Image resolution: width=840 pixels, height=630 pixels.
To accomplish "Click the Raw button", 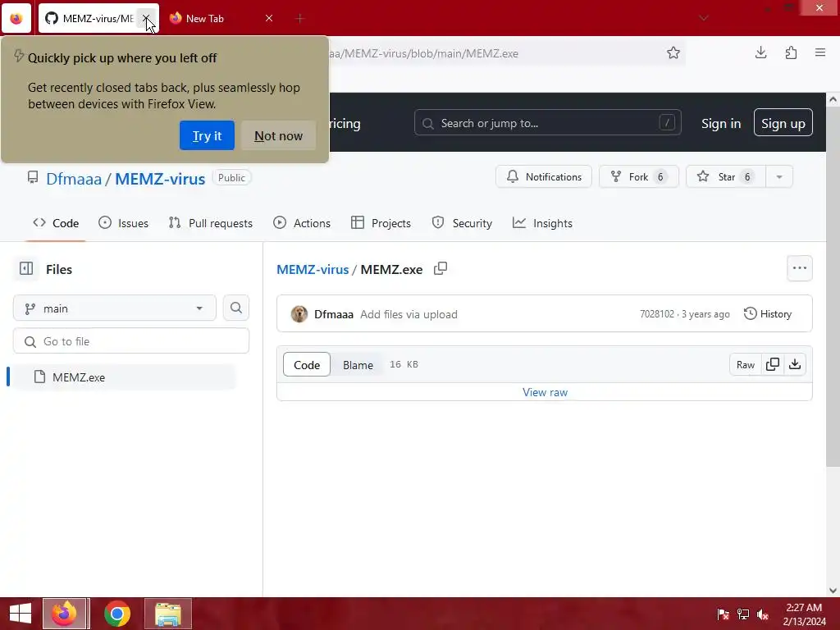I will pyautogui.click(x=745, y=365).
